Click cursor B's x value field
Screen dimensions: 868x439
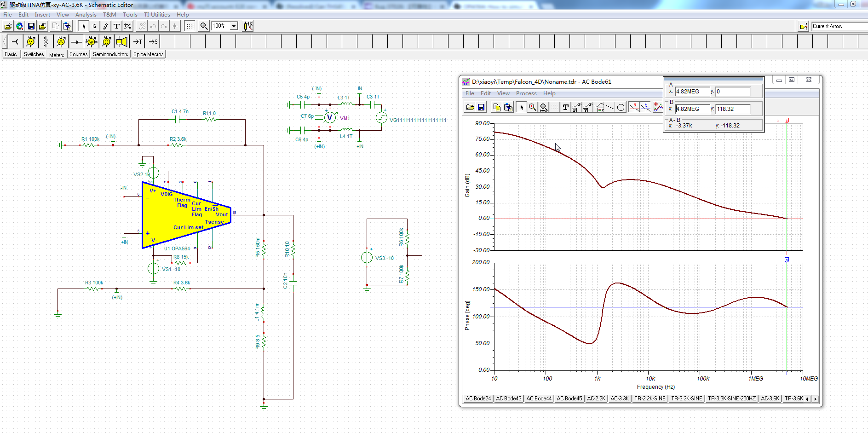click(x=693, y=109)
